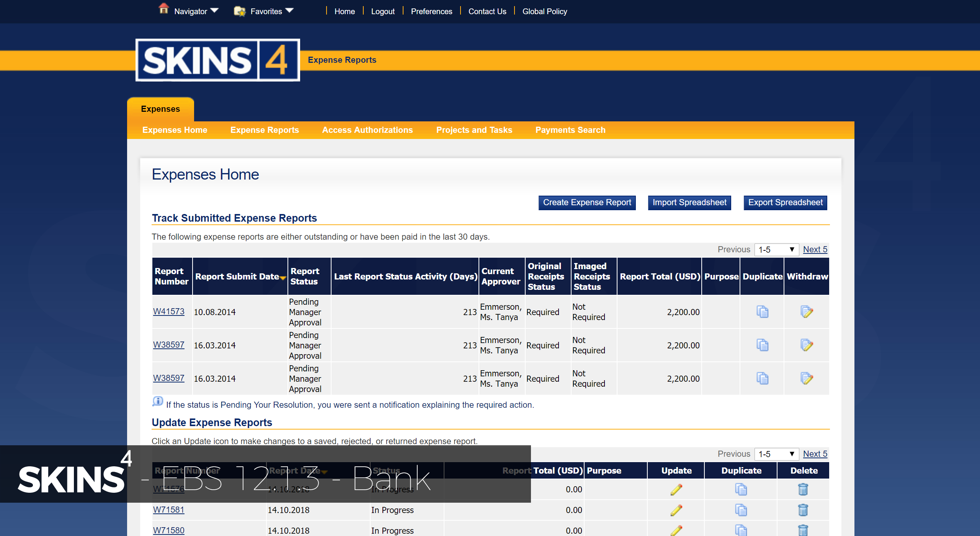
Task: Click the trash Delete icon for W71576
Action: [803, 489]
